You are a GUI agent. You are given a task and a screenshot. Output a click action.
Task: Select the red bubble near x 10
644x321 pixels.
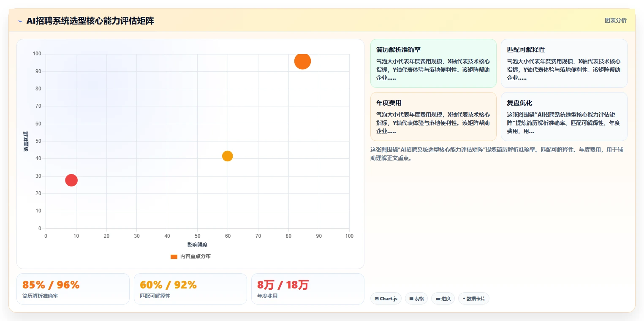tap(71, 180)
